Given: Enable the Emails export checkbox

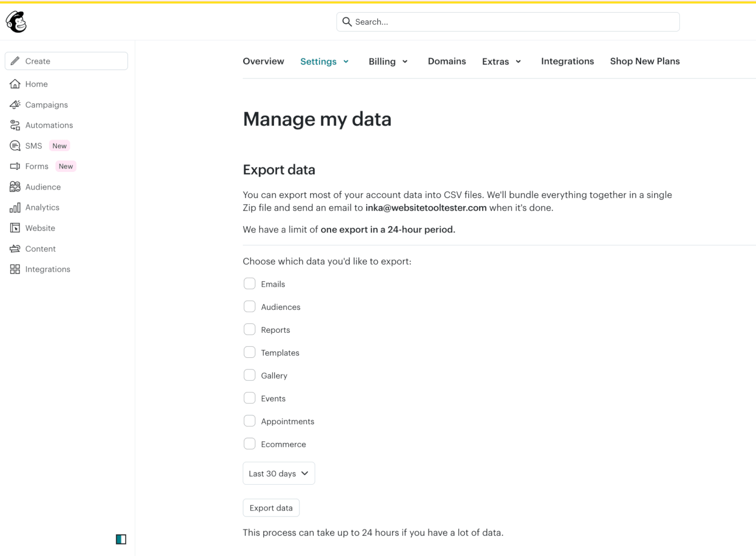Looking at the screenshot, I should (x=250, y=283).
